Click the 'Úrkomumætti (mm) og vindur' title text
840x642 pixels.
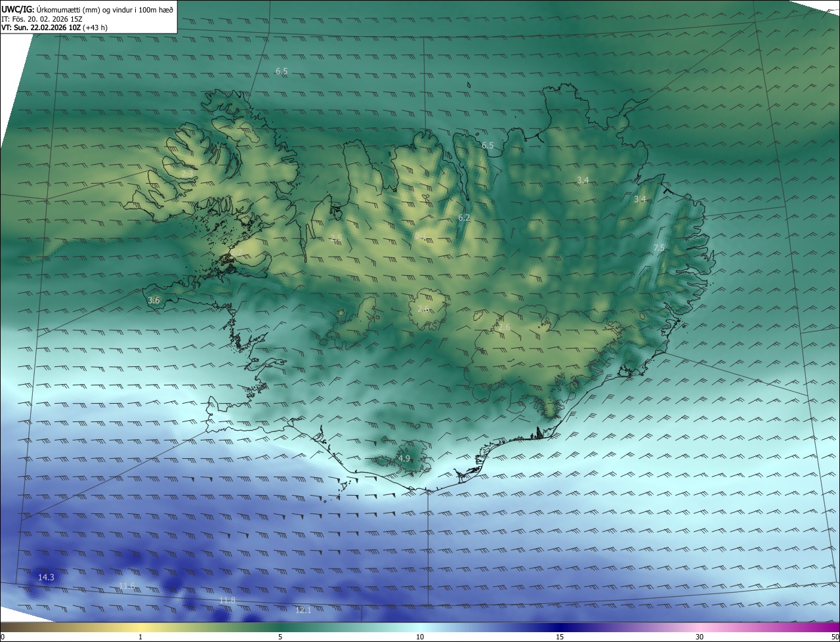[104, 9]
